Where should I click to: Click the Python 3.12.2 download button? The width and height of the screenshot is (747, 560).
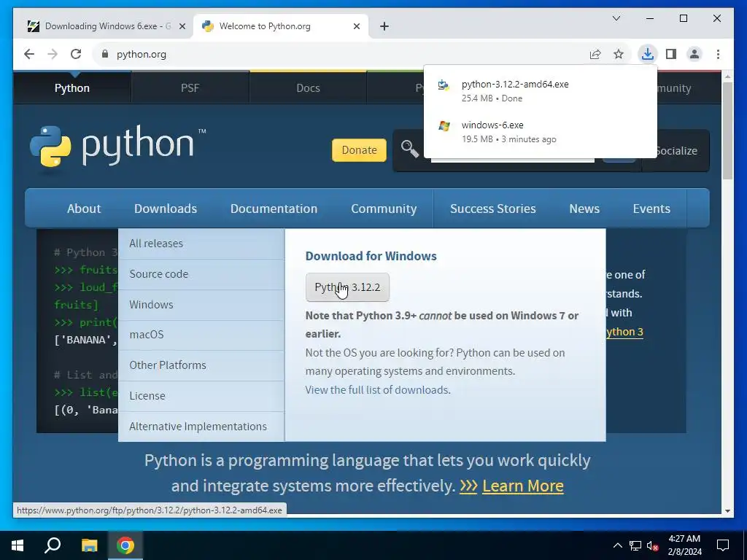click(347, 287)
